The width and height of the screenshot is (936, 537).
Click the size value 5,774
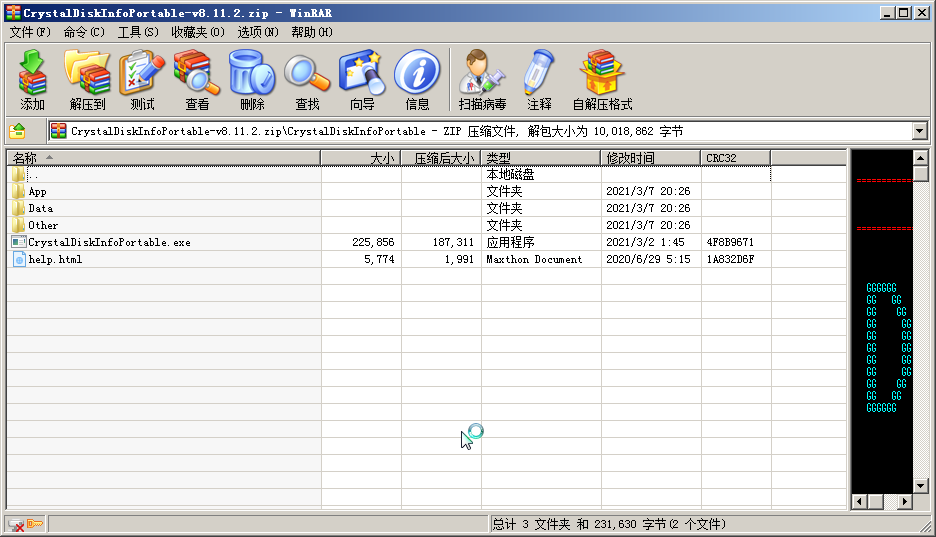click(380, 260)
